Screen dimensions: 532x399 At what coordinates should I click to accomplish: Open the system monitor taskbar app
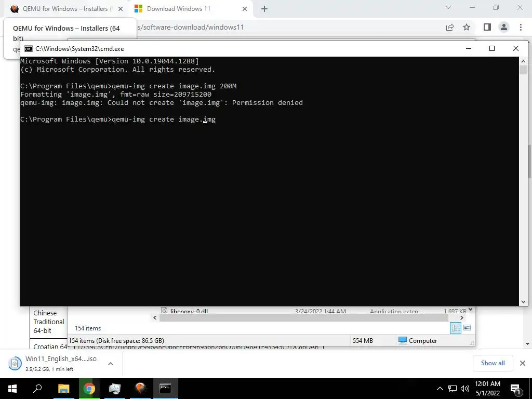[x=114, y=389]
